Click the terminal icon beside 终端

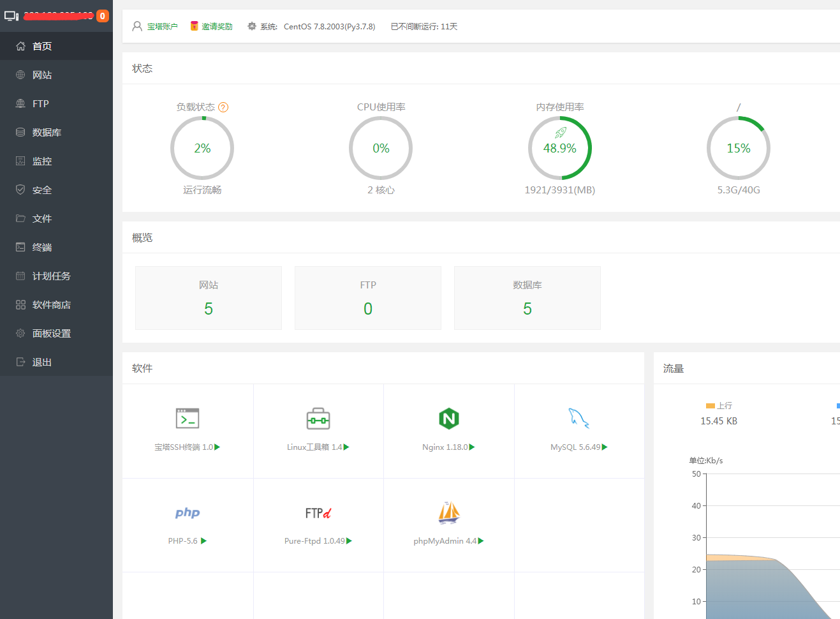20,247
